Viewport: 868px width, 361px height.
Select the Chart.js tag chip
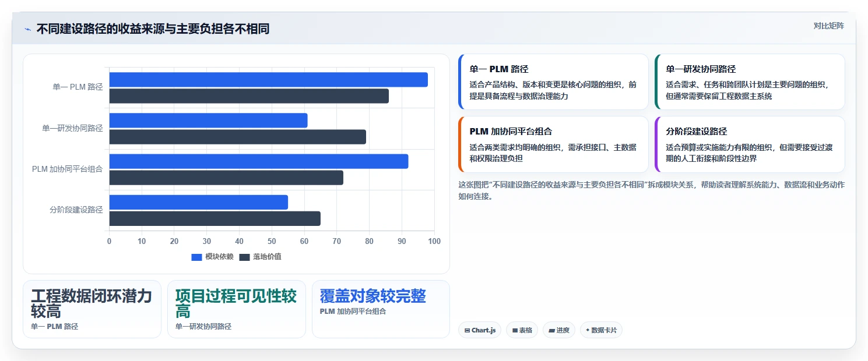click(480, 330)
